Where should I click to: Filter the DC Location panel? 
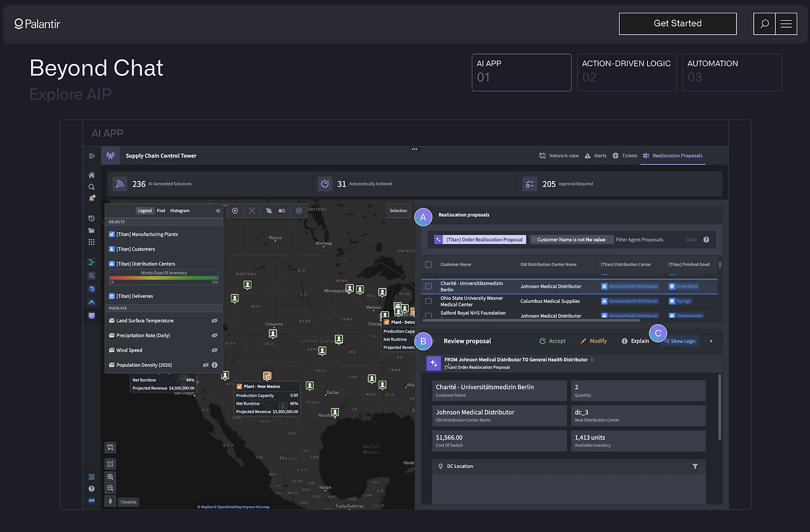tap(695, 466)
